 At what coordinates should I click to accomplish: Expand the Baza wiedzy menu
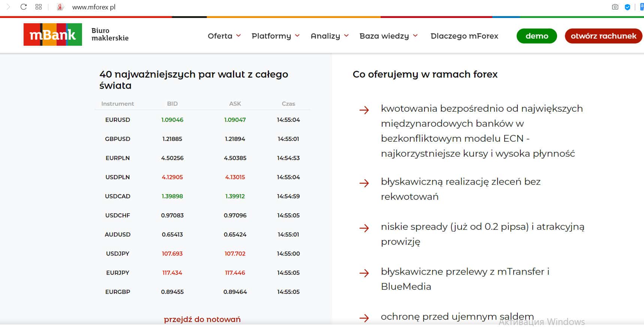pyautogui.click(x=388, y=36)
